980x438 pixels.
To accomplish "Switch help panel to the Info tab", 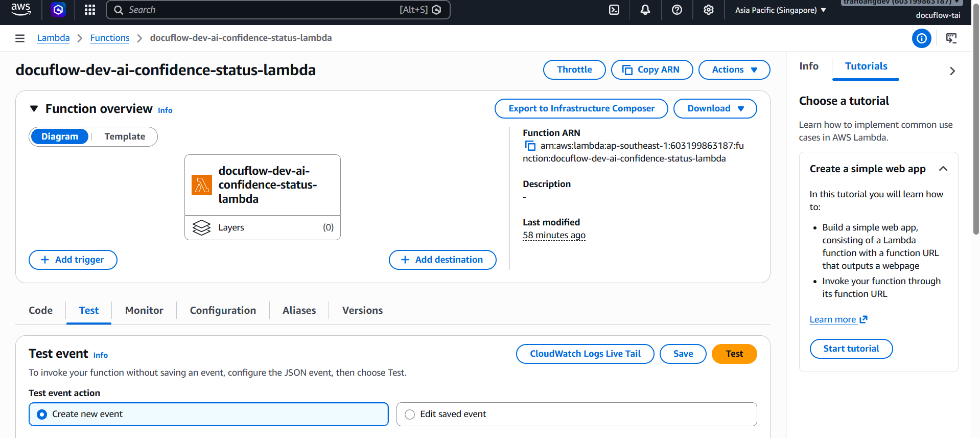I will click(x=809, y=66).
